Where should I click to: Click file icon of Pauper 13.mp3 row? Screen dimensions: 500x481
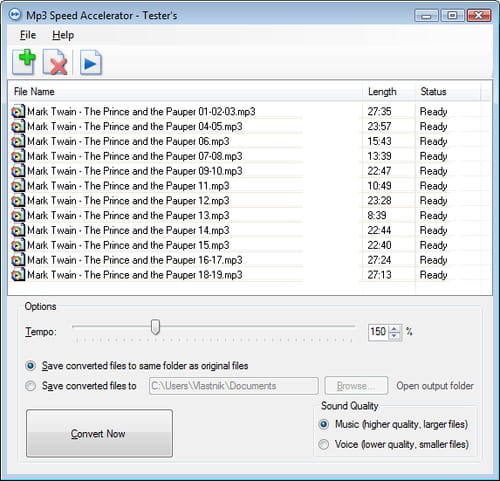coord(18,215)
